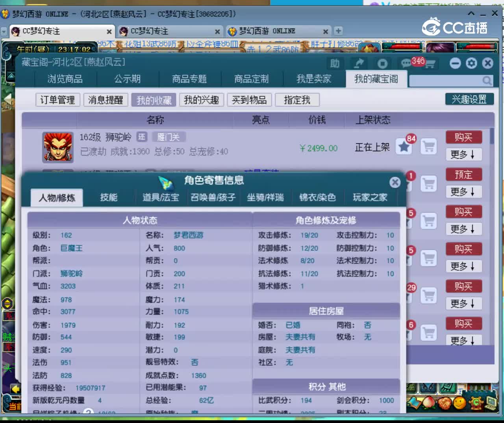Expand 更多 for the 162级 狮驼岭 listing
Viewport: 504px width, 423px height.
tap(463, 154)
